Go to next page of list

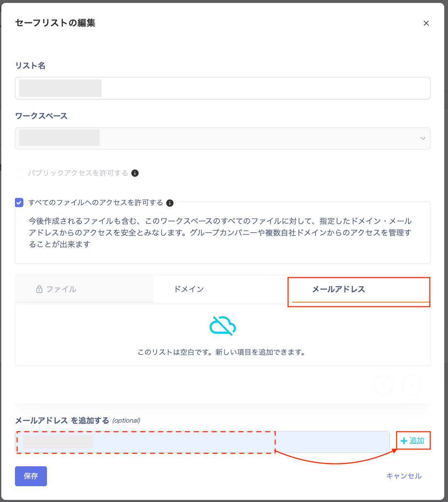coord(412,385)
